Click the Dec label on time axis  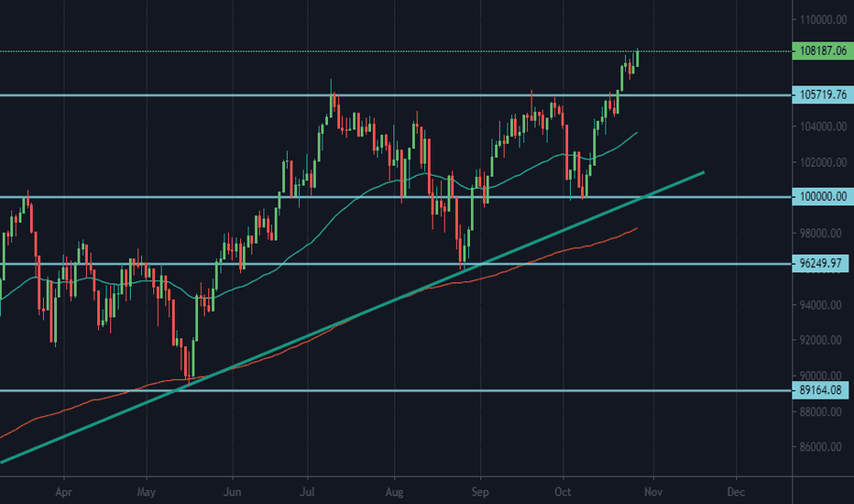[736, 492]
